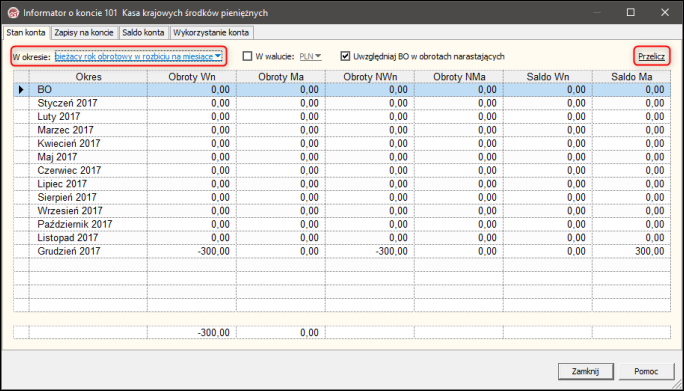Click the row indicator arrow beside BO
Viewport: 684px width, 391px height.
[x=21, y=90]
